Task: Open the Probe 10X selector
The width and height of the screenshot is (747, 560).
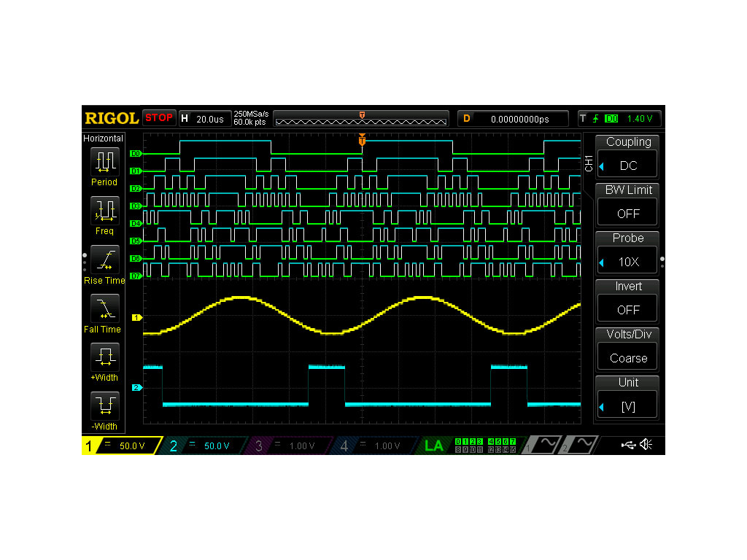Action: (627, 260)
